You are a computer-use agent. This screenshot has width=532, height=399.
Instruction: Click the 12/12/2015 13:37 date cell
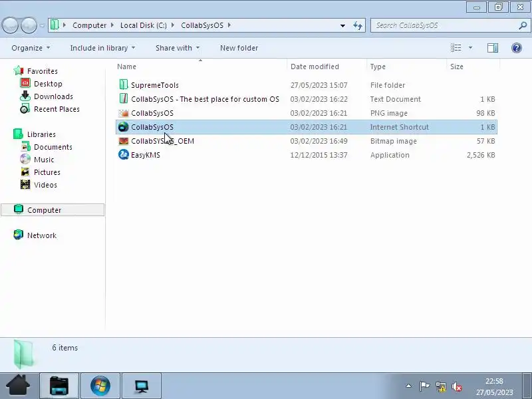(319, 155)
